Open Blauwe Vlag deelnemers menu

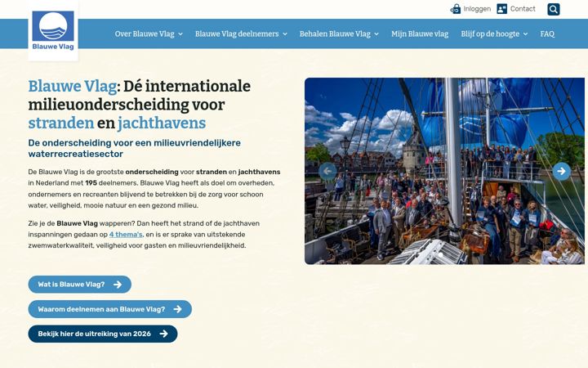pos(237,34)
